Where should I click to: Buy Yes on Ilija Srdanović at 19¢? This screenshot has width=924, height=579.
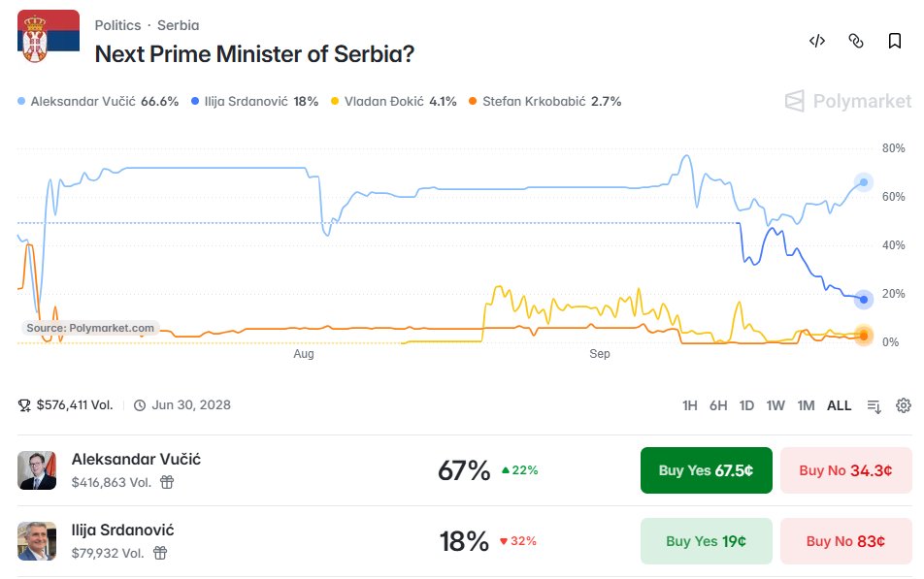[x=706, y=541]
